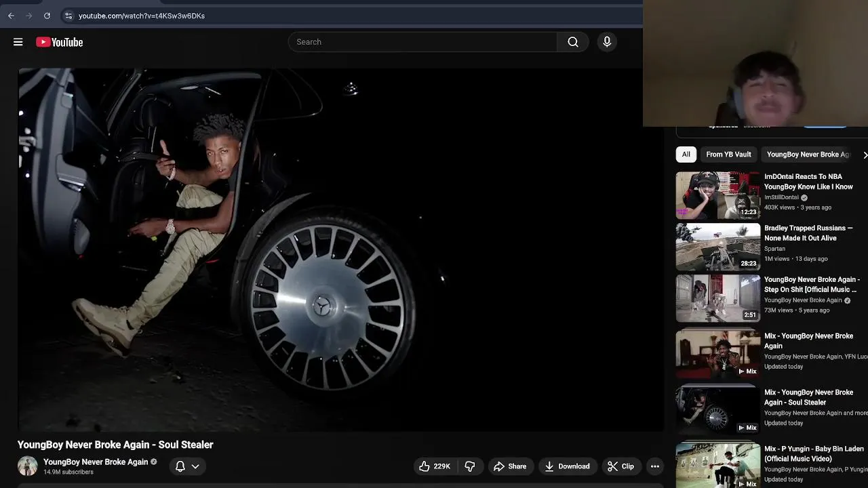Viewport: 868px width, 488px height.
Task: Open title ImDOntai Reacts To NBA YoungBoy
Action: tap(808, 182)
